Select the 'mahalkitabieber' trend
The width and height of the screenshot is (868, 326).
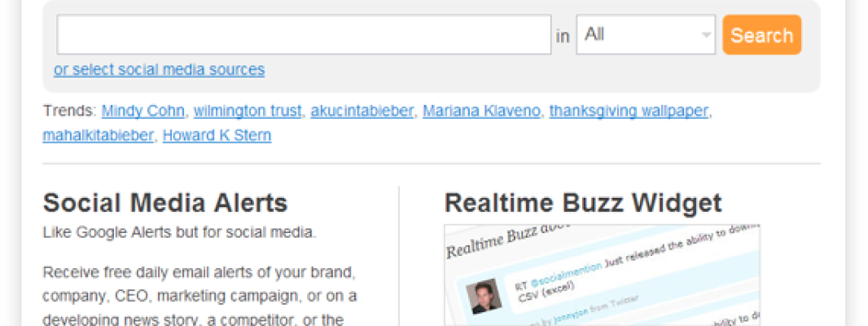[98, 135]
